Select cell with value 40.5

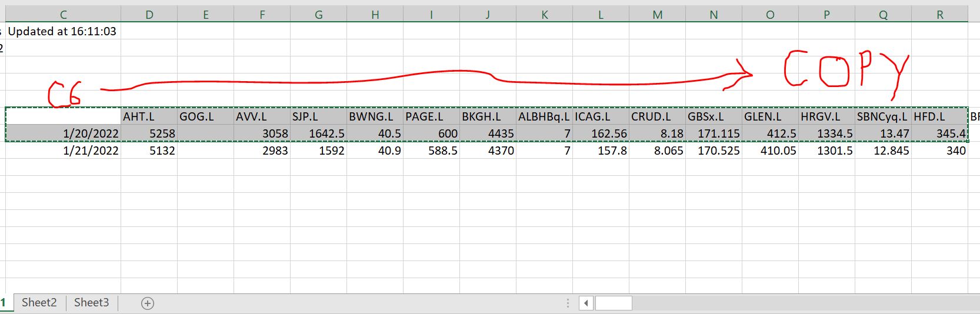[375, 133]
